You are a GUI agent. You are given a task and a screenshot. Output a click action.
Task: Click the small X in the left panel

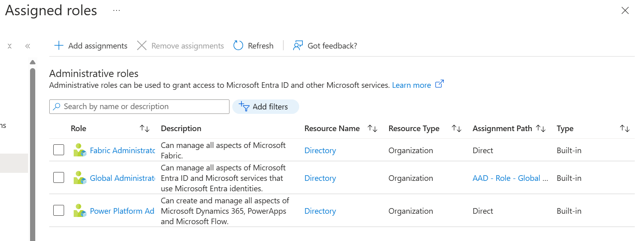(10, 46)
